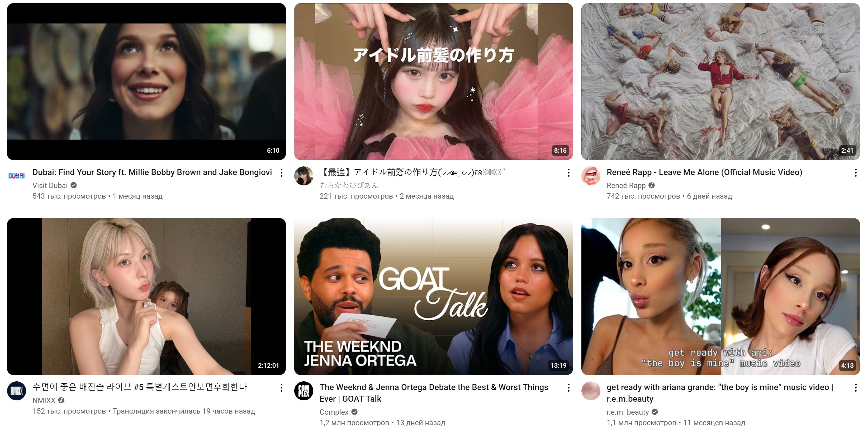Click '742 тыс. просмотров • 6 дней назад'
The width and height of the screenshot is (868, 426).
669,196
